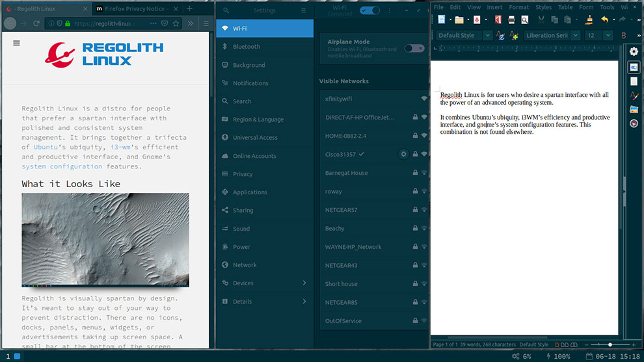The image size is (644, 362).
Task: Connect to the xfinitywifi network
Action: point(375,99)
